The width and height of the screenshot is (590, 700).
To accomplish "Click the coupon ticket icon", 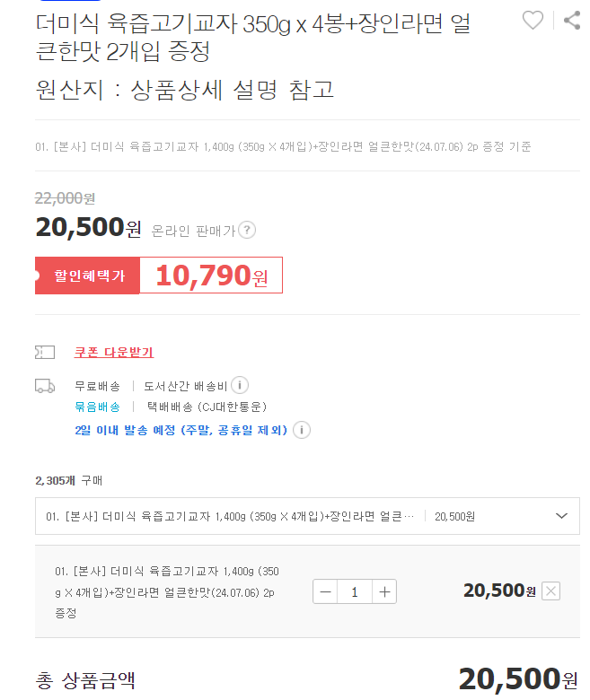I will coord(45,352).
